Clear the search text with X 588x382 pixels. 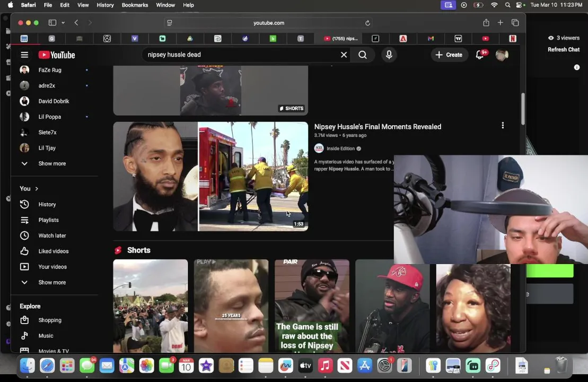click(344, 55)
